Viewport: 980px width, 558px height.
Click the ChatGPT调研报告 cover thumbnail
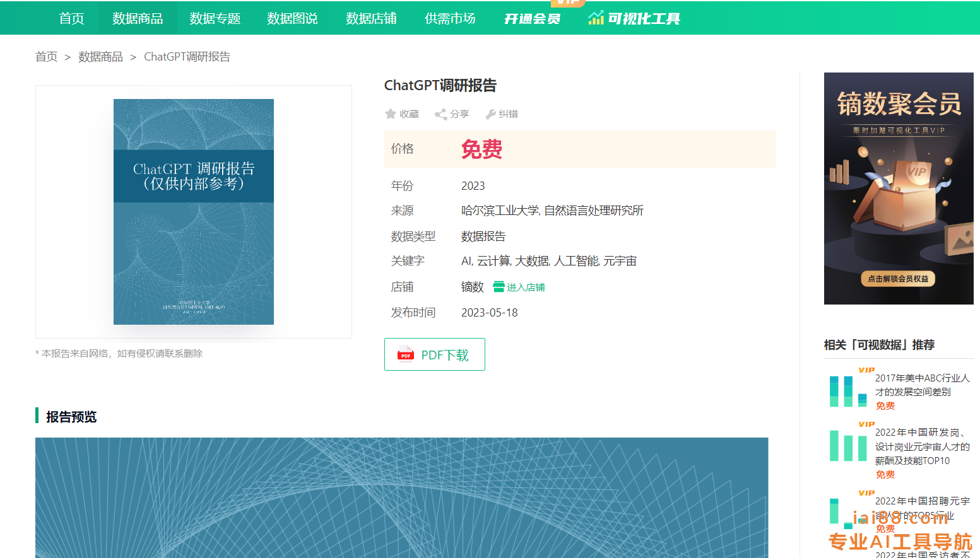pos(194,212)
